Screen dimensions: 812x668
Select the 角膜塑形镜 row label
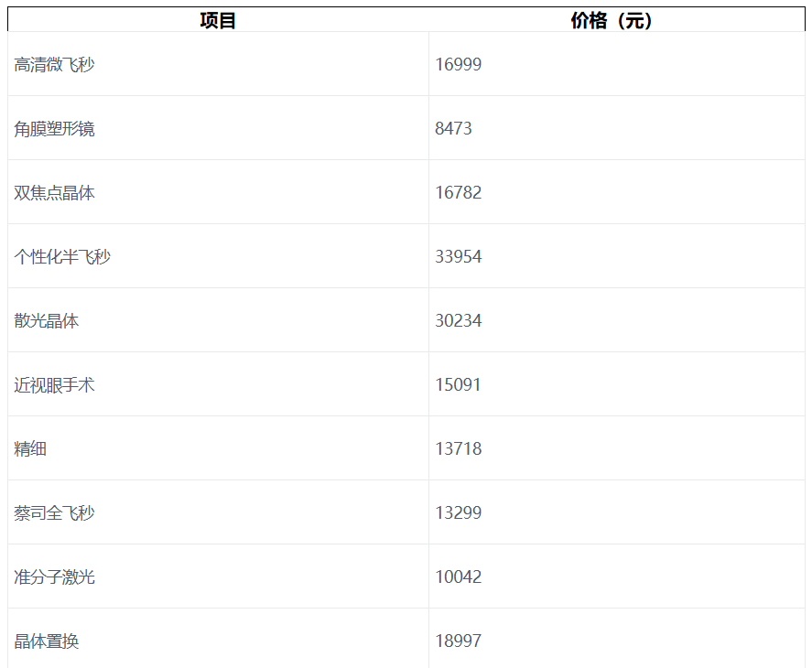(54, 128)
